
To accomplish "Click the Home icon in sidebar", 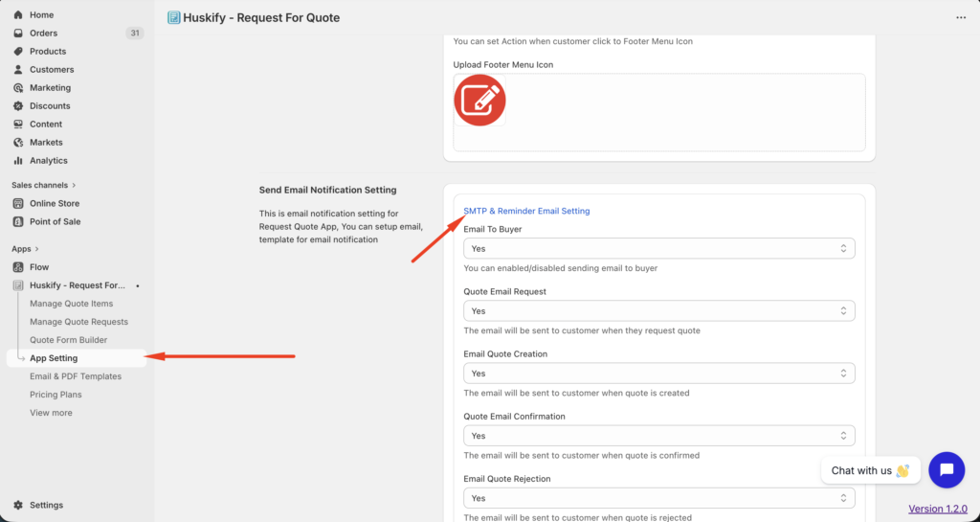I will pos(18,15).
